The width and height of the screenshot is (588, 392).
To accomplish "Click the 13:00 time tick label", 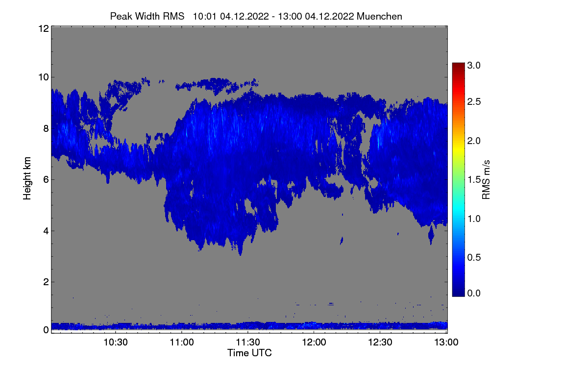I will click(x=447, y=343).
